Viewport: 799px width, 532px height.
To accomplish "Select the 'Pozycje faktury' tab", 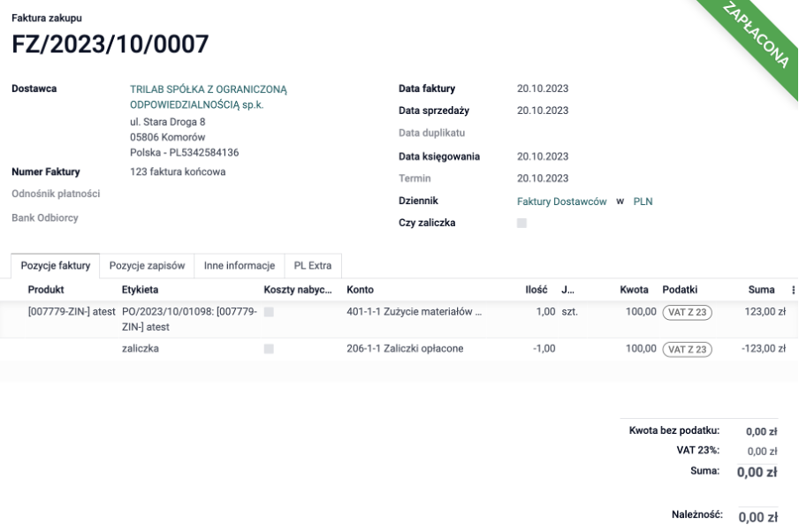I will [55, 266].
